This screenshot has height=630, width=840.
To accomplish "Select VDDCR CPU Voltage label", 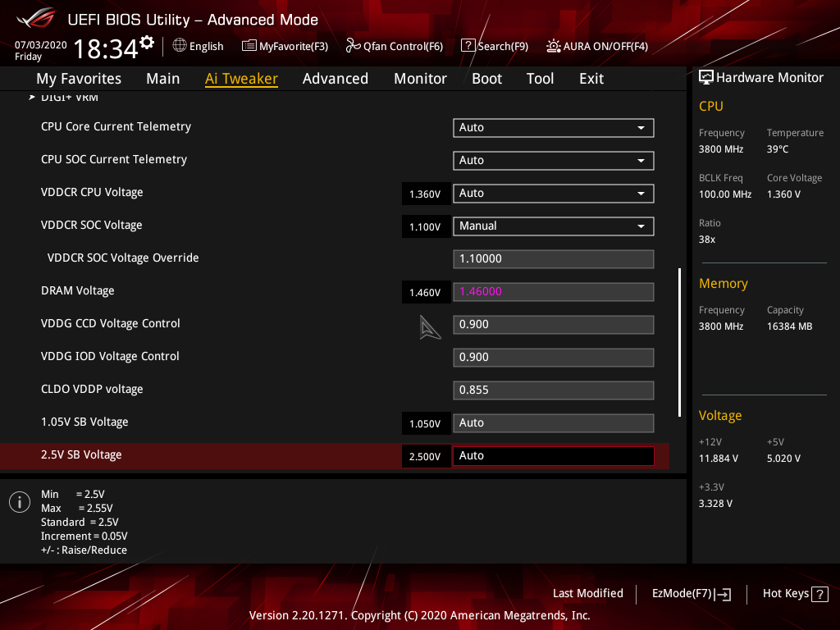I will [92, 192].
